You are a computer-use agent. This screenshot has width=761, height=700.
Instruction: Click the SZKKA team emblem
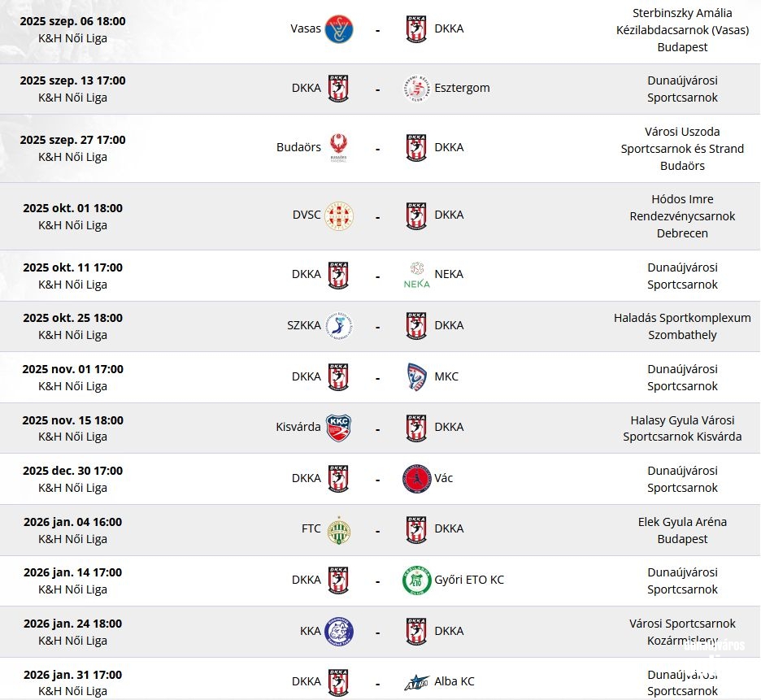339,326
